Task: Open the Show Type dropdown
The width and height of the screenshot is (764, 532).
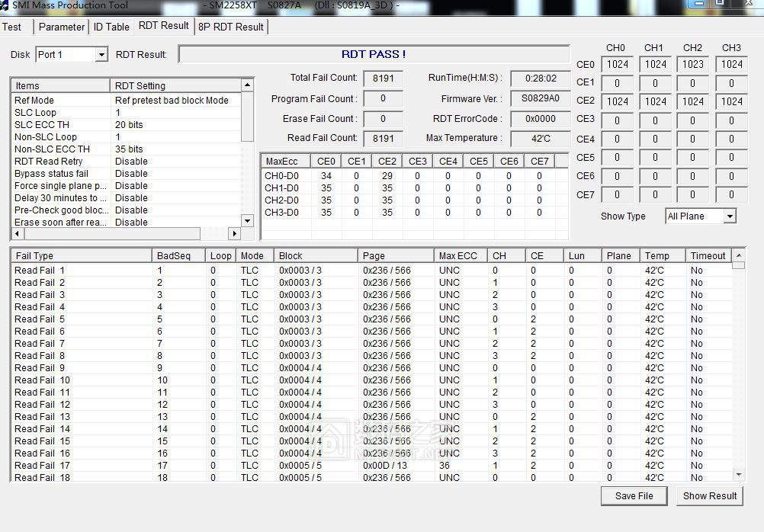Action: coord(729,216)
